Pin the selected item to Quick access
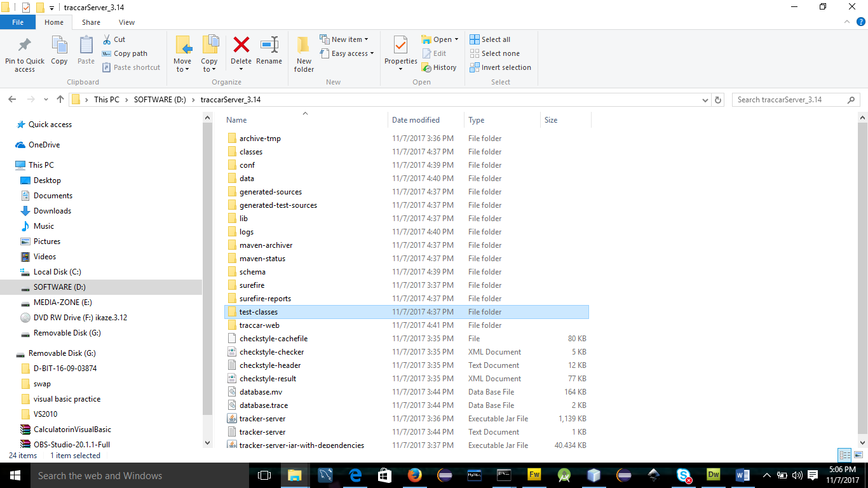 [25, 54]
